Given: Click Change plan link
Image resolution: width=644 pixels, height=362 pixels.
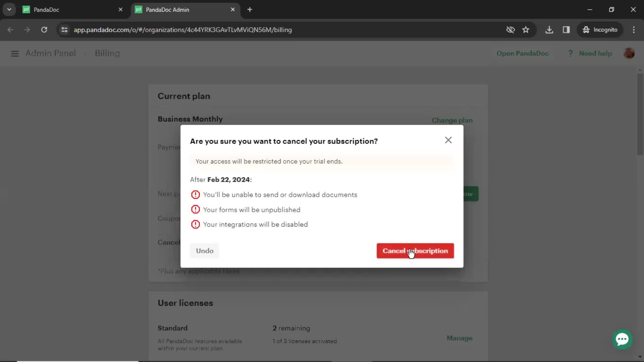Looking at the screenshot, I should coord(452,120).
